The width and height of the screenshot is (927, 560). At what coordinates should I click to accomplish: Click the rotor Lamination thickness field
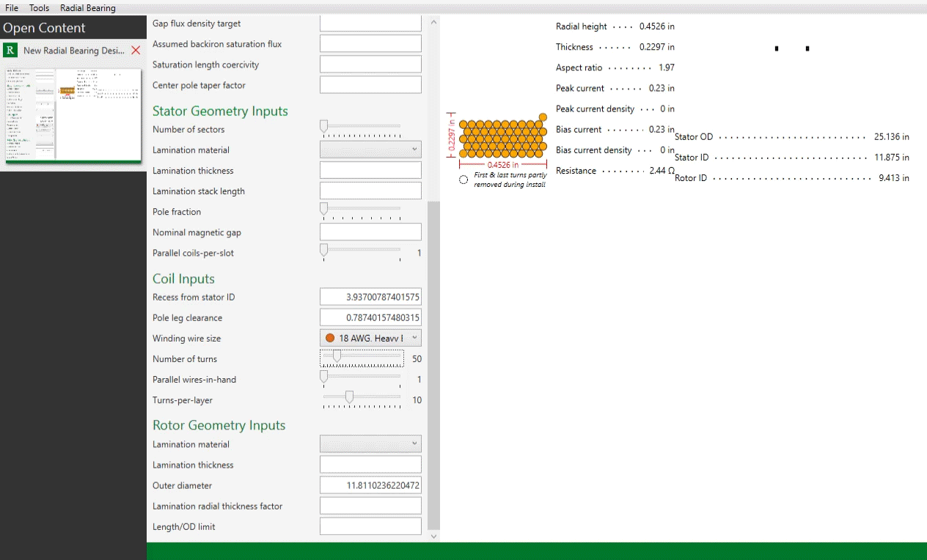pyautogui.click(x=370, y=465)
